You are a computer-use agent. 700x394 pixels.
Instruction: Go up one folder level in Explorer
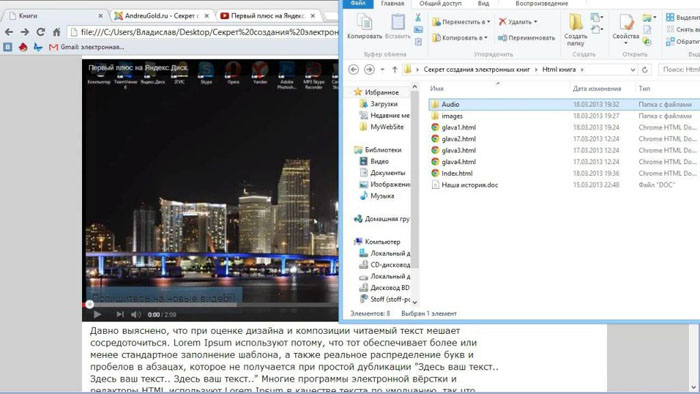point(395,70)
